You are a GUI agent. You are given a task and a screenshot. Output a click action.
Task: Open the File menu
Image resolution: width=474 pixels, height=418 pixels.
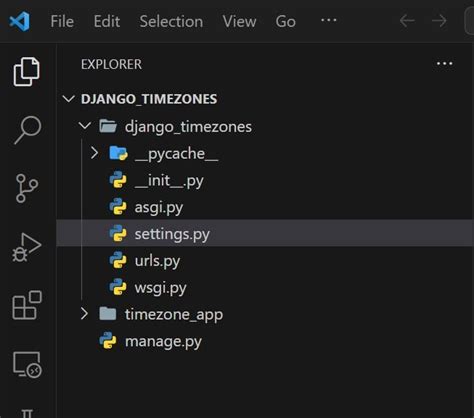tap(62, 22)
